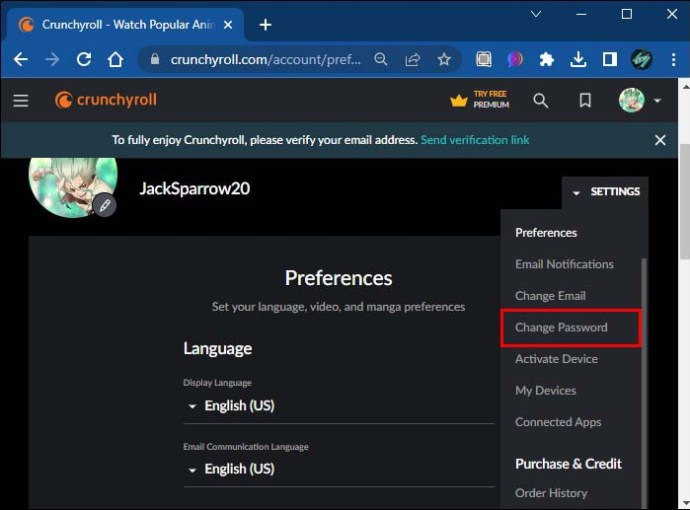The height and width of the screenshot is (510, 690).
Task: View site security lock info
Action: pos(154,59)
